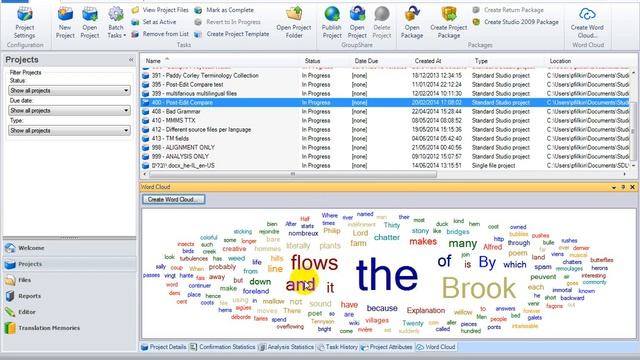The image size is (640, 360).
Task: Sort by the Created At column header
Action: (428, 61)
